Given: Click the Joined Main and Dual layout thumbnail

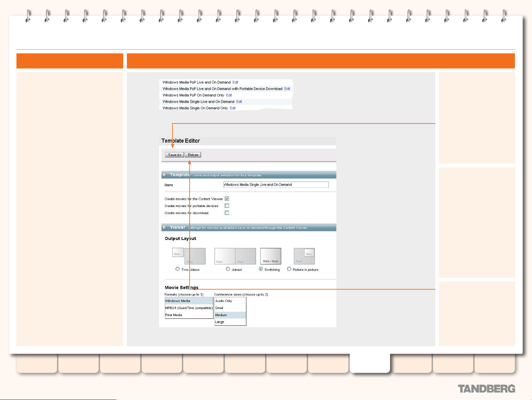Looking at the screenshot, I should coord(235,256).
